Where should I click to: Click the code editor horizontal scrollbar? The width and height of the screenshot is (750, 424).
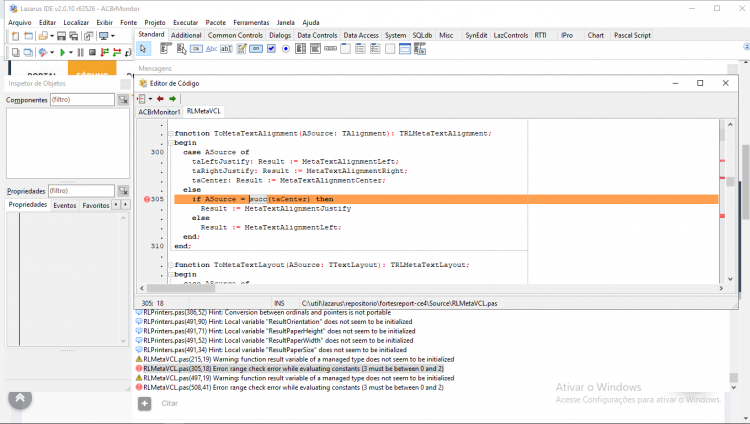tap(431, 288)
